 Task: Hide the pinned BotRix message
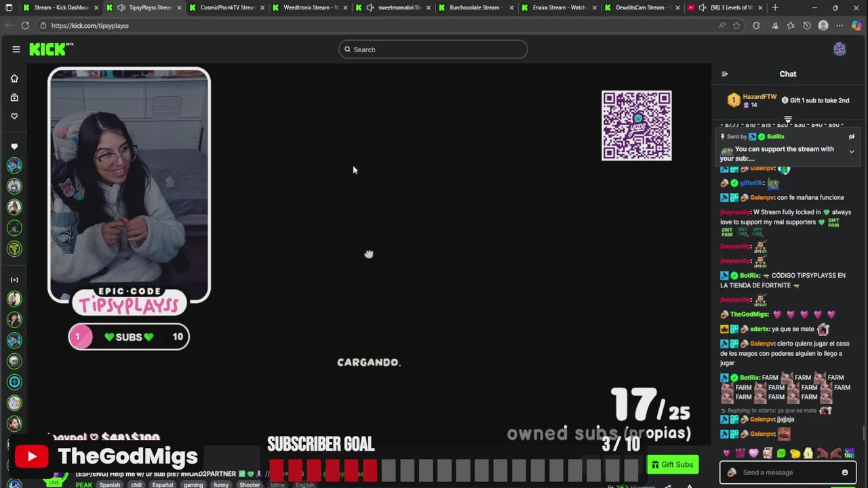click(x=852, y=136)
